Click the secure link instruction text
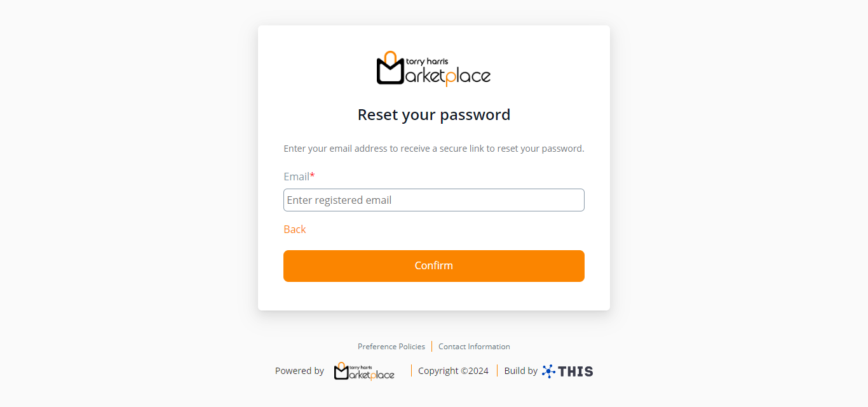This screenshot has width=868, height=407. 433,149
